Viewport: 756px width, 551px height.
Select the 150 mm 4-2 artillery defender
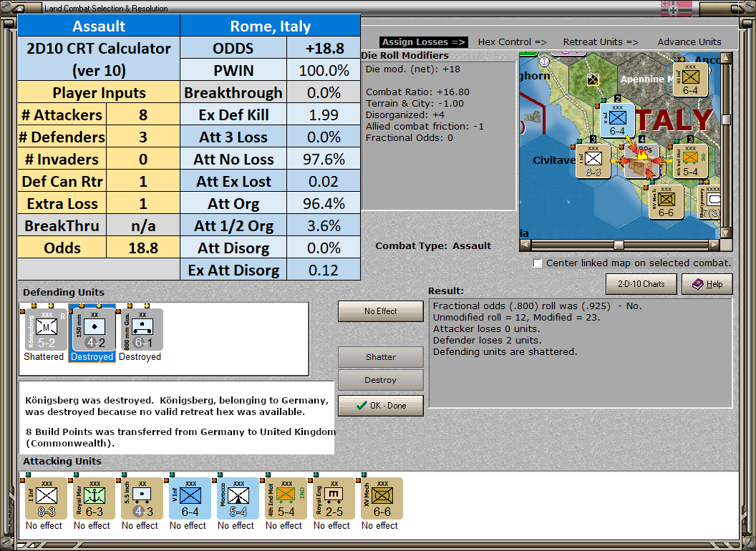[94, 330]
